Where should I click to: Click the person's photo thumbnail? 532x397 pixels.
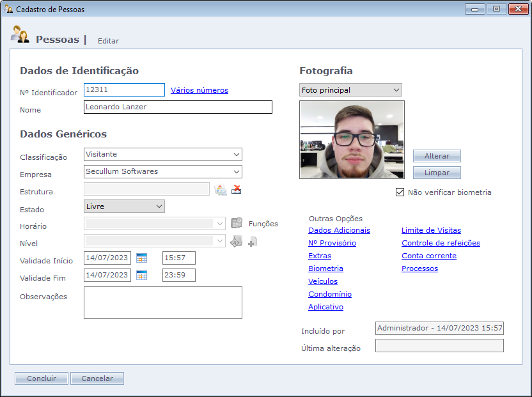(352, 139)
